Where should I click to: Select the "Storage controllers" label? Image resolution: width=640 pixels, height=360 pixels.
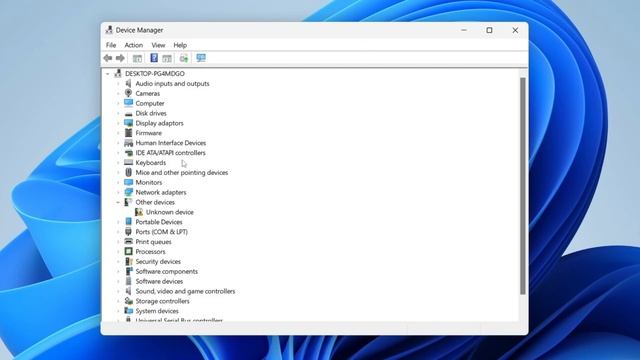coord(162,301)
